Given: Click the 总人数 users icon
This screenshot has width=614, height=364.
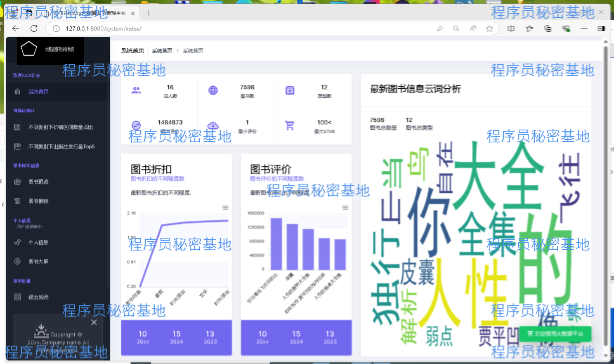Looking at the screenshot, I should pos(136,90).
